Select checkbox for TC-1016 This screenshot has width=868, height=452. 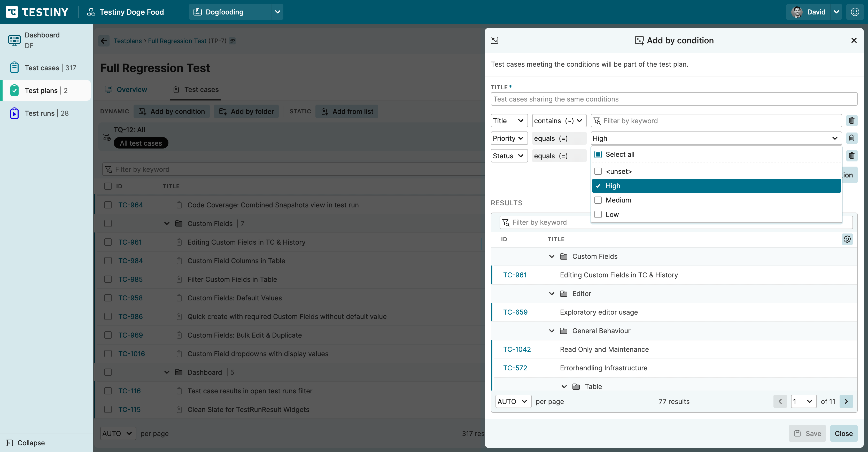point(108,353)
